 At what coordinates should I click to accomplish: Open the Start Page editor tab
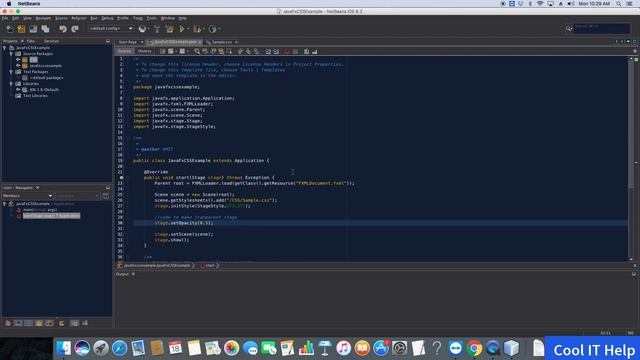coord(128,42)
